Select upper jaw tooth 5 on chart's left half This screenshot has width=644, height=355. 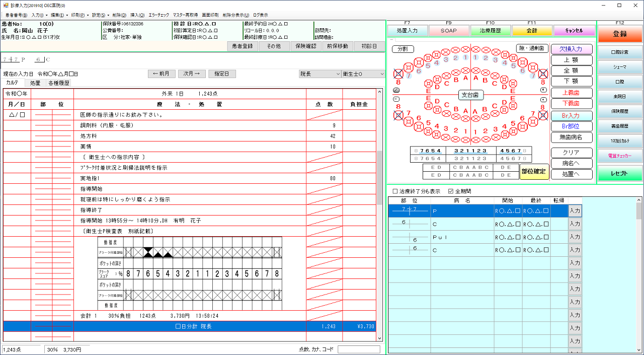click(x=428, y=58)
